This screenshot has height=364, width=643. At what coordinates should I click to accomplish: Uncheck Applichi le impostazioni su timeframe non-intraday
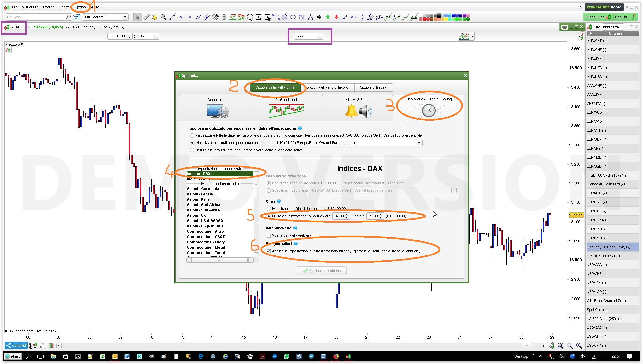click(x=269, y=251)
